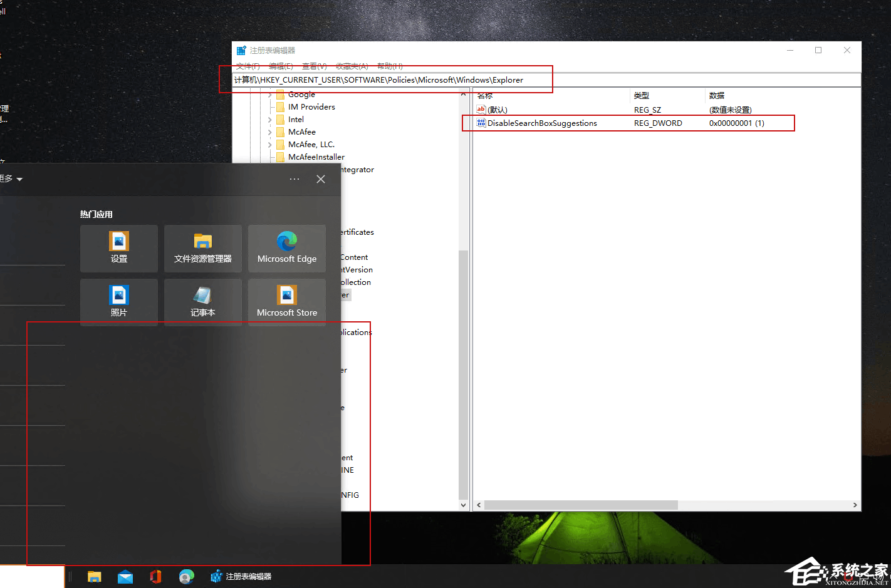Expand the McAfee registry key

pyautogui.click(x=270, y=132)
